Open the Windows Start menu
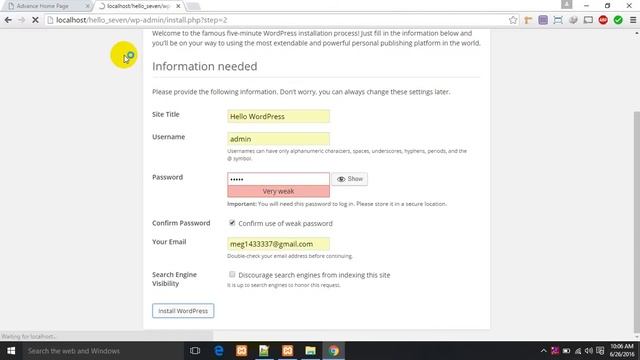Screen dimensions: 640x360 coord(11,351)
